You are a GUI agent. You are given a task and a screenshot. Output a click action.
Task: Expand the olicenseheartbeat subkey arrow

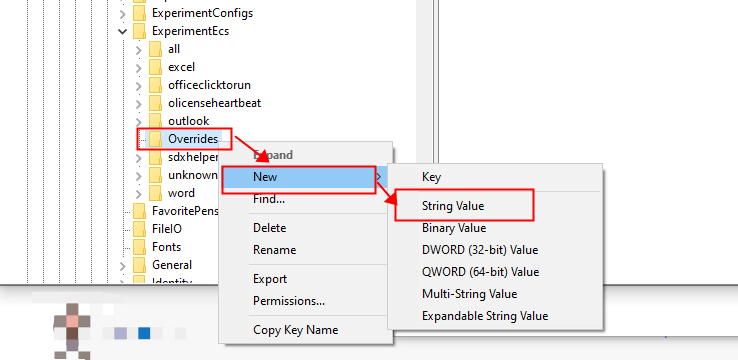tap(138, 104)
